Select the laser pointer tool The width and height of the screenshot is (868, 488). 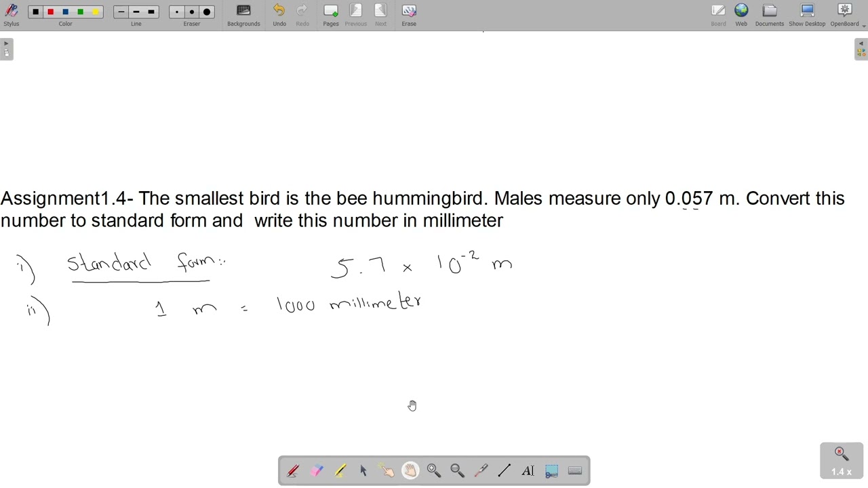481,471
